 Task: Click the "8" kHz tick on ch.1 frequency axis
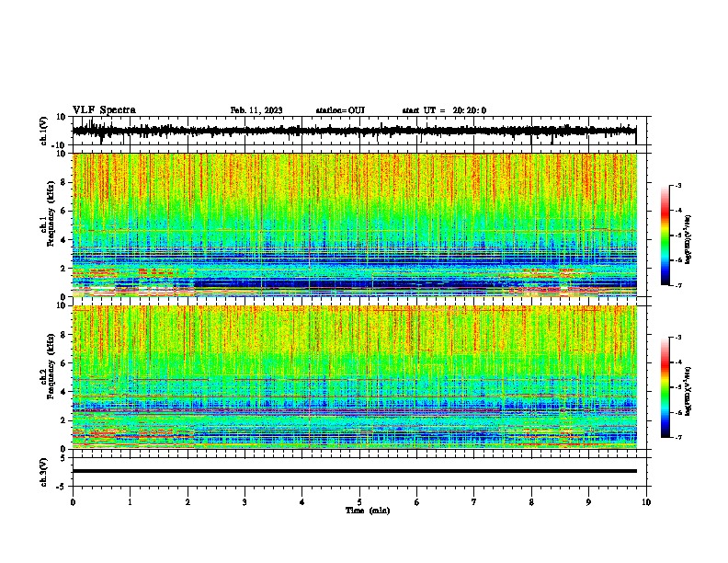(x=63, y=182)
